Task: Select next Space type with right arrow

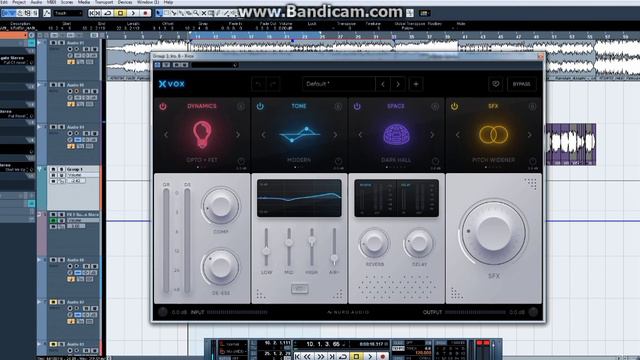Action: [432, 134]
